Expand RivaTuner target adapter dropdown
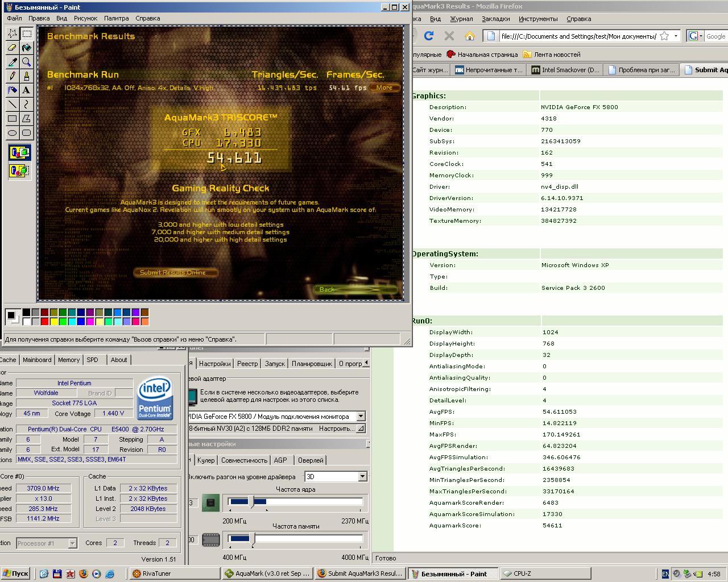The width and height of the screenshot is (728, 582). [361, 417]
